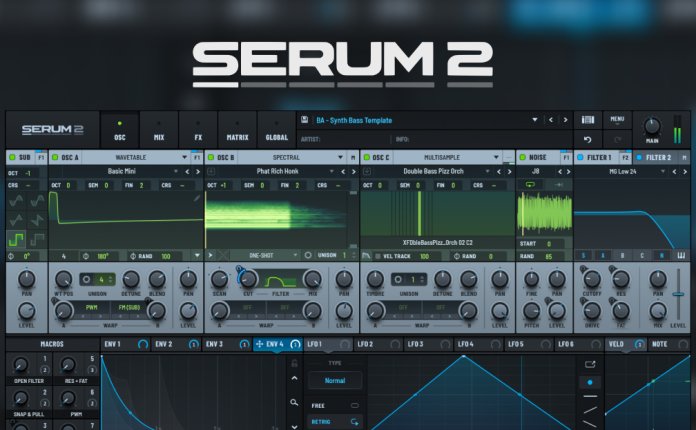696x430 pixels.
Task: Click the filter LEVEL vertical slider
Action: [x=678, y=294]
